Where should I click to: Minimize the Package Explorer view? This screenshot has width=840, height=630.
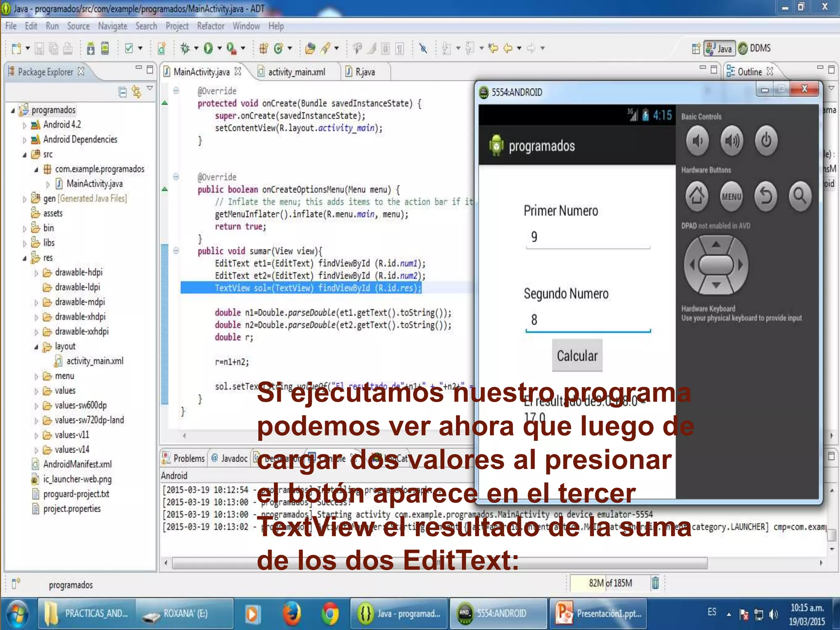click(139, 68)
